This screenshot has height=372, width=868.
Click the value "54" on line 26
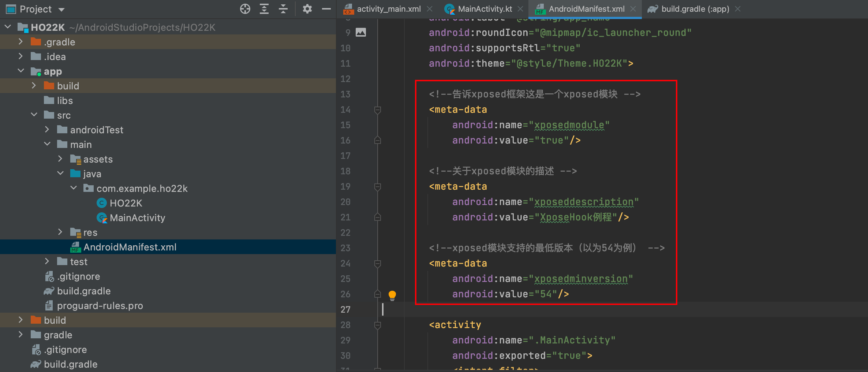[546, 294]
